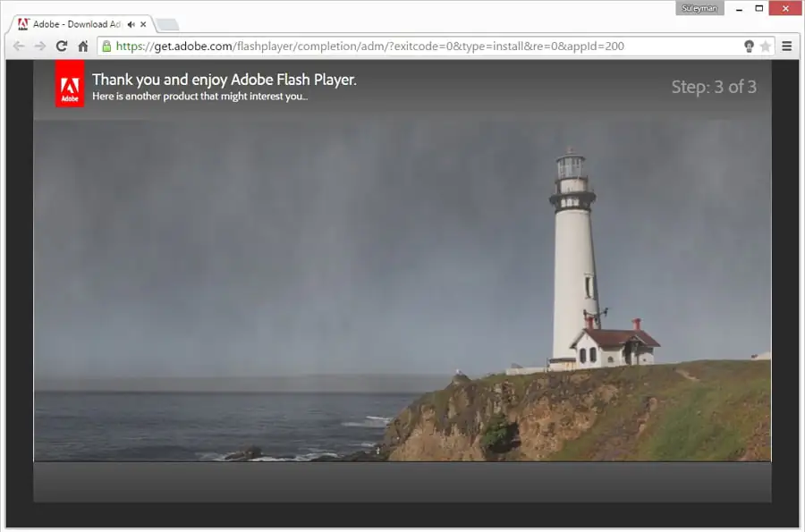This screenshot has height=532, width=805.
Task: Open the Chrome hamburger menu
Action: pos(786,46)
